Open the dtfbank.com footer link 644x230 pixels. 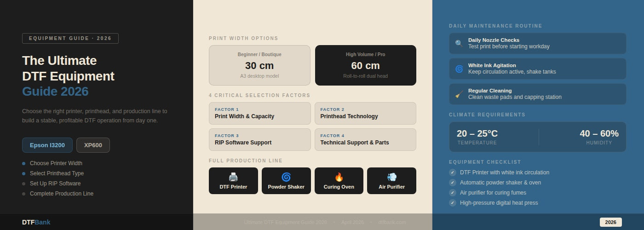(x=392, y=222)
